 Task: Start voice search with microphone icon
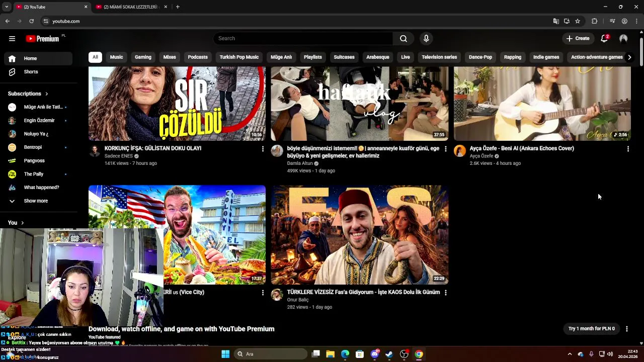(x=426, y=39)
